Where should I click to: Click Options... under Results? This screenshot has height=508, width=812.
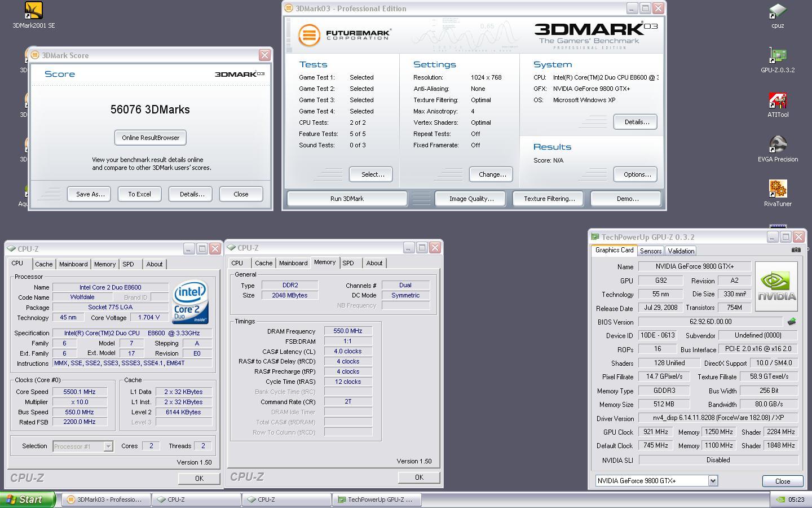pos(636,174)
